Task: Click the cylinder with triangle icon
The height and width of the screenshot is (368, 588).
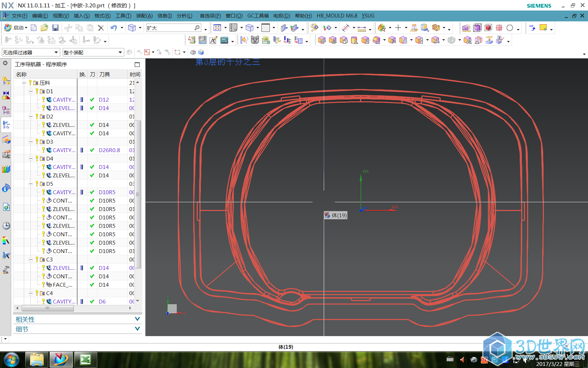Action: 354,40
